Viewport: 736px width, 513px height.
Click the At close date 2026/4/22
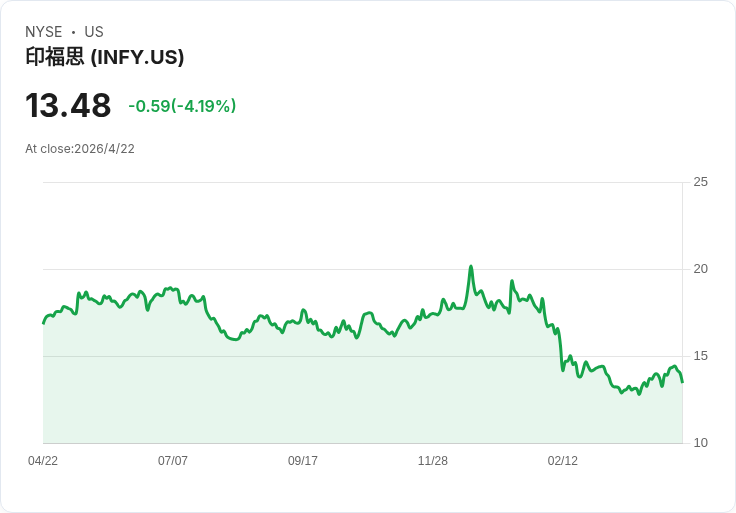[80, 149]
